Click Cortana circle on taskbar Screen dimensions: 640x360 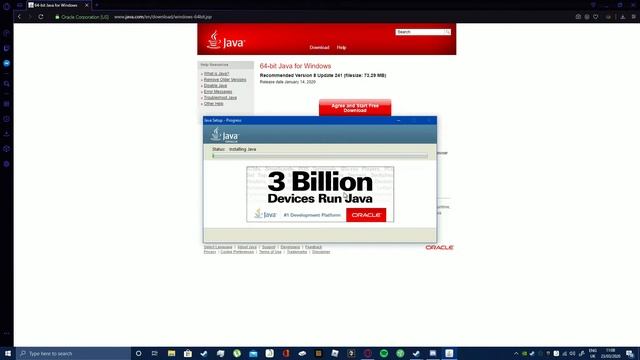click(x=138, y=353)
